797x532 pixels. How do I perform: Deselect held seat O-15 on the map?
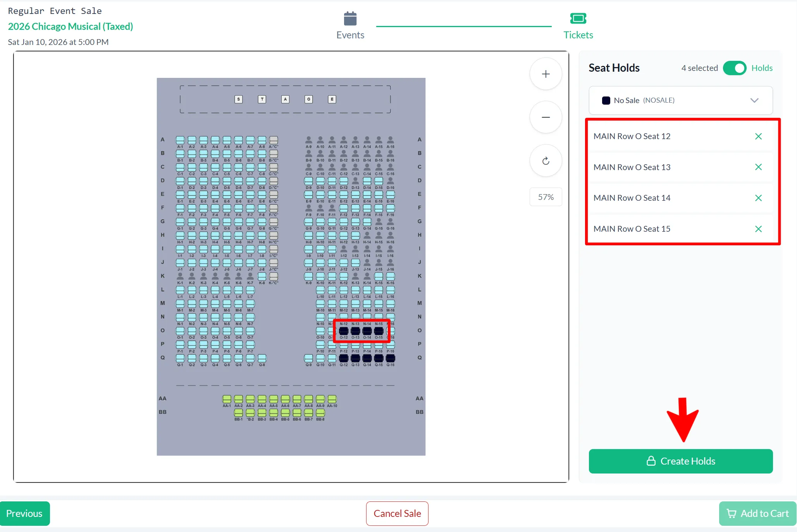[x=379, y=331]
